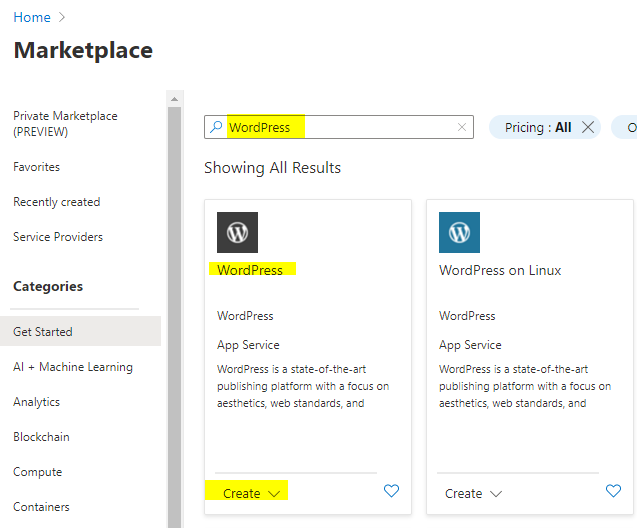Open the WordPress on Linux blue logo
This screenshot has height=528, width=637.
(459, 232)
